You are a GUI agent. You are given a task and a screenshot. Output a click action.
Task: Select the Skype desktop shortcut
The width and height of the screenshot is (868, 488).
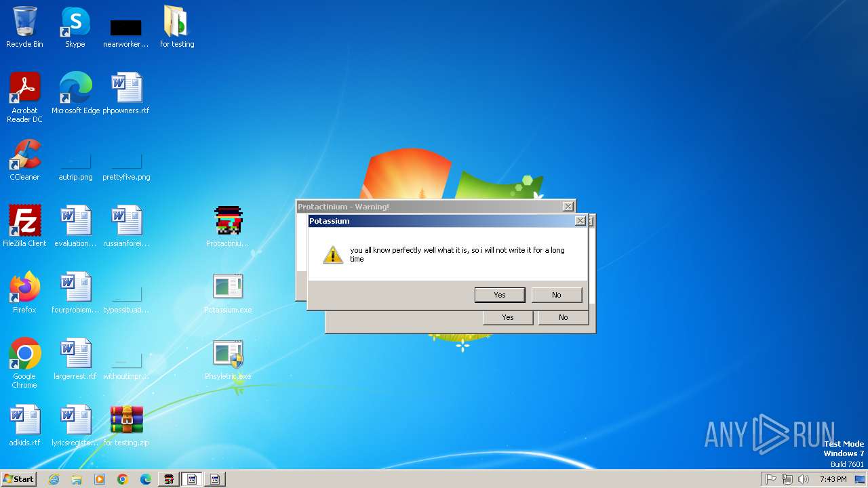[x=75, y=27]
